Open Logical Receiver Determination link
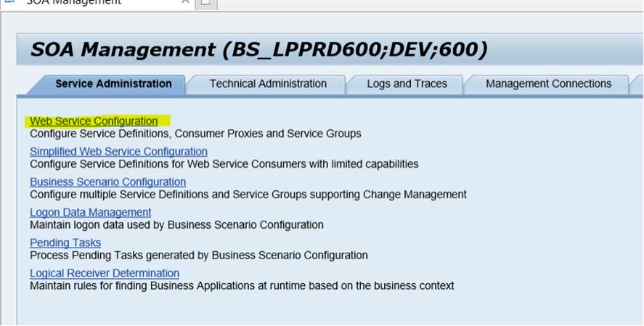Viewport: 644px width, 326px height. 105,273
